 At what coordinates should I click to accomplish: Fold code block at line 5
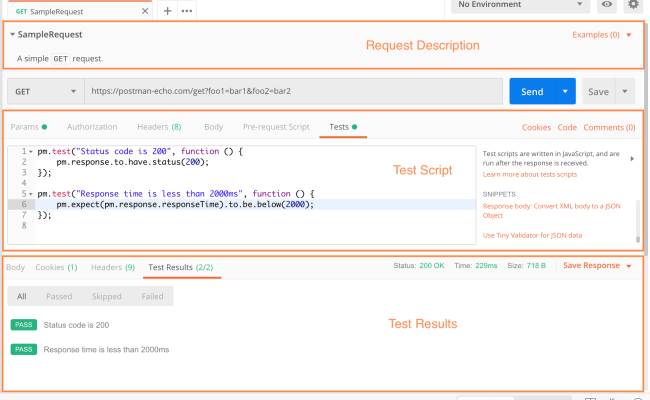[31, 194]
